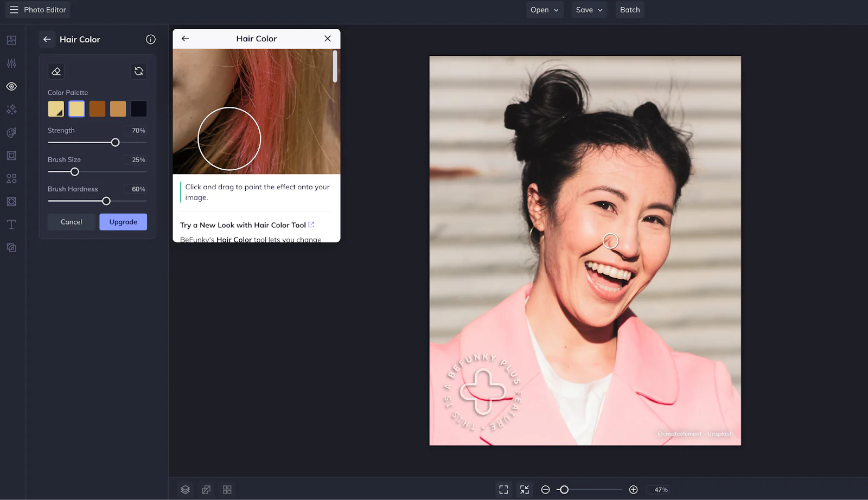Go back from Hair Color panel header
The height and width of the screenshot is (500, 868).
(47, 39)
